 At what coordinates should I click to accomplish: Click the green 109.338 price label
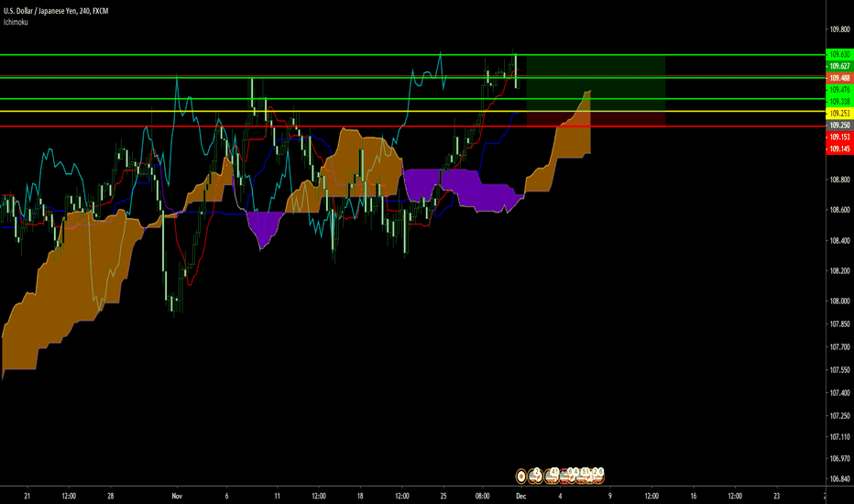pyautogui.click(x=839, y=102)
